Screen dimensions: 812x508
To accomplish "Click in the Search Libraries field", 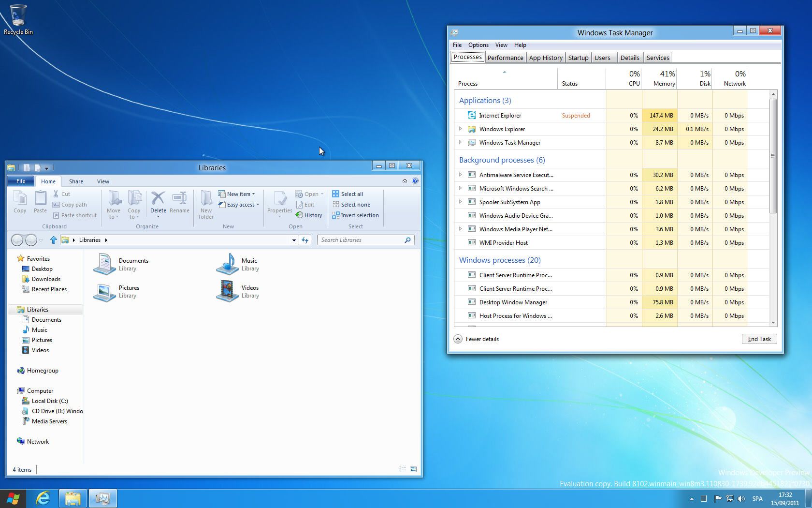I will click(361, 240).
